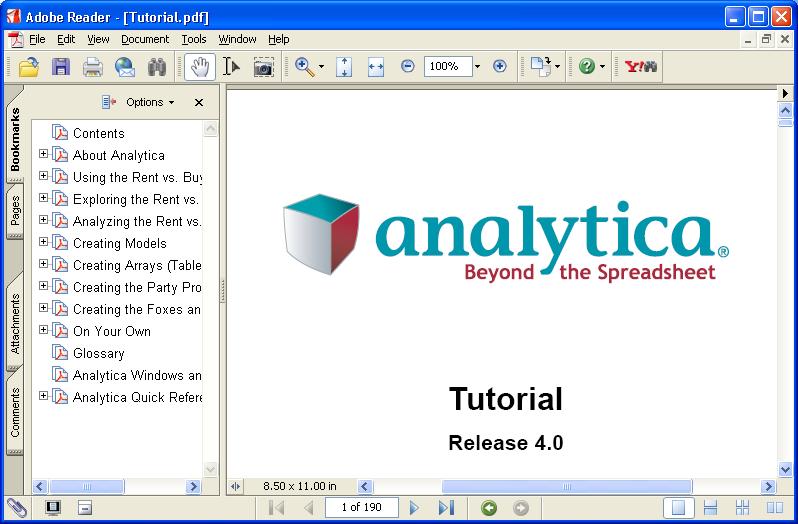The height and width of the screenshot is (524, 798).
Task: Click the Save a copy floppy icon
Action: [x=61, y=67]
